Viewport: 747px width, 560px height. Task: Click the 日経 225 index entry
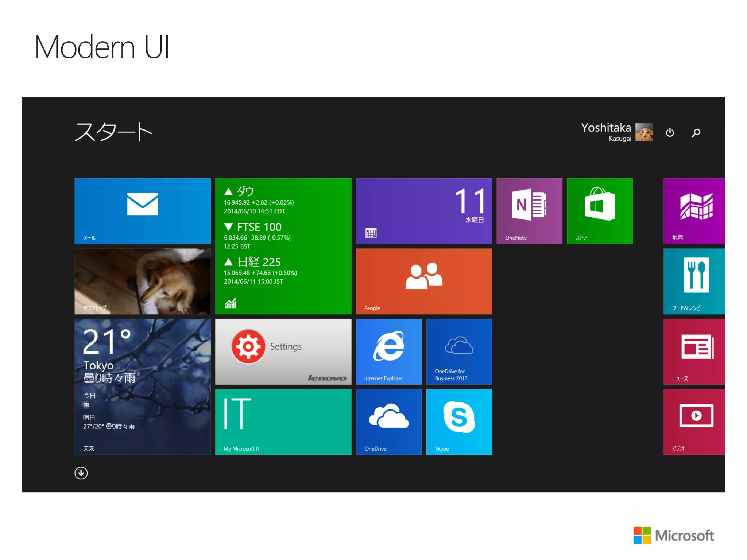(260, 271)
